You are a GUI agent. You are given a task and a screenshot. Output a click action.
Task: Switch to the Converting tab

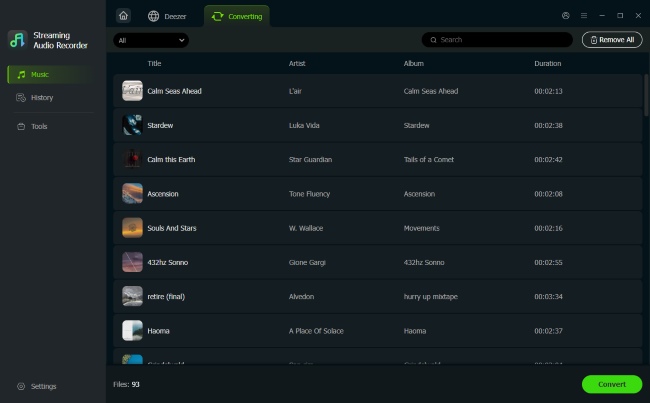coord(237,16)
